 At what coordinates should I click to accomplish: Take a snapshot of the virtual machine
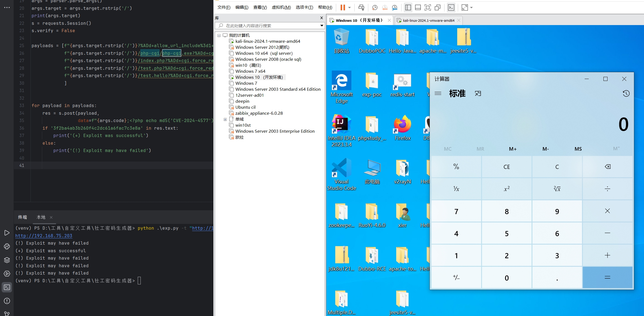tap(375, 8)
